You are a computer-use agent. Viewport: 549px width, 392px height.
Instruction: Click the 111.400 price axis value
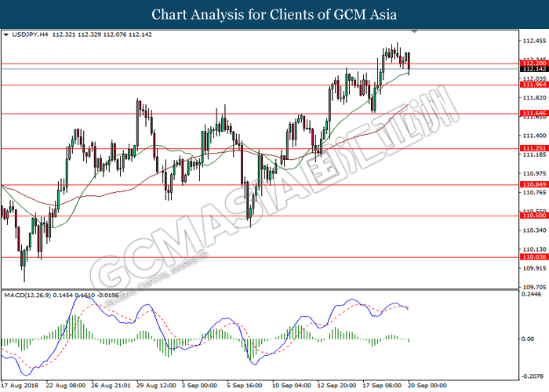(534, 136)
